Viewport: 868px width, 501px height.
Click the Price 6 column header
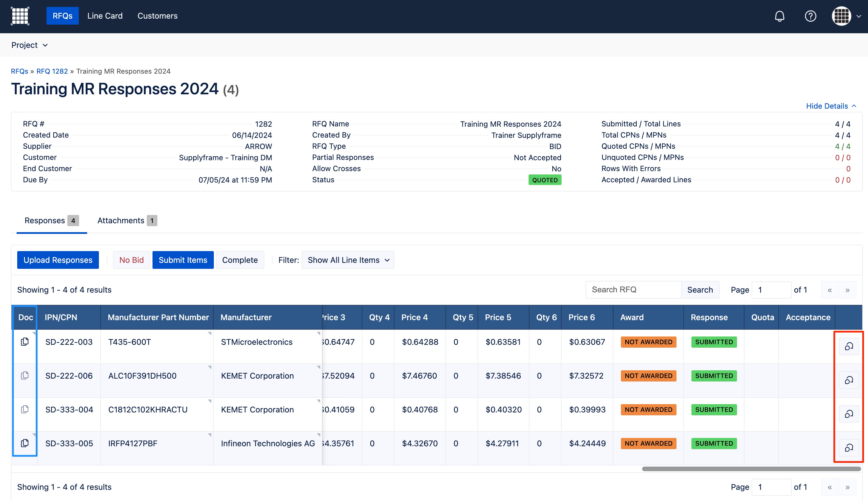click(587, 317)
